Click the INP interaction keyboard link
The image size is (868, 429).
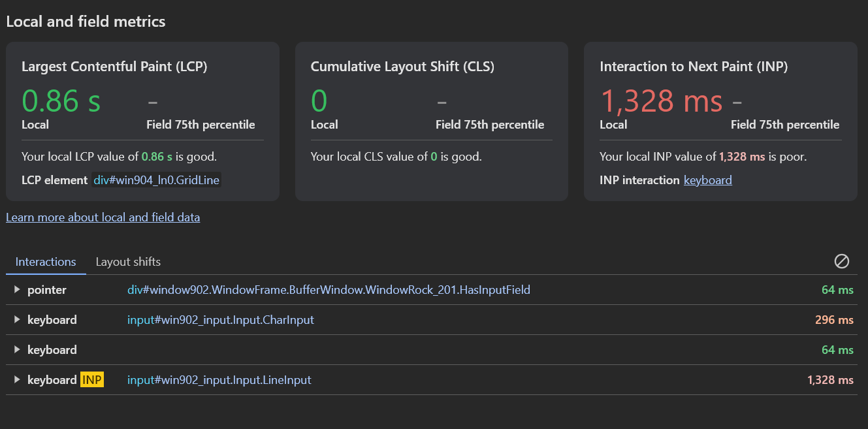[708, 180]
